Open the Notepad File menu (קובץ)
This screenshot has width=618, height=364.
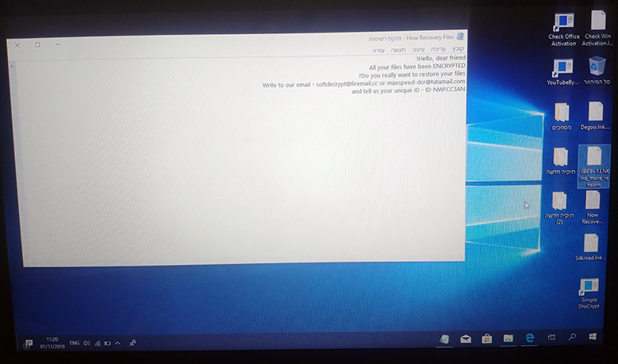pos(458,49)
